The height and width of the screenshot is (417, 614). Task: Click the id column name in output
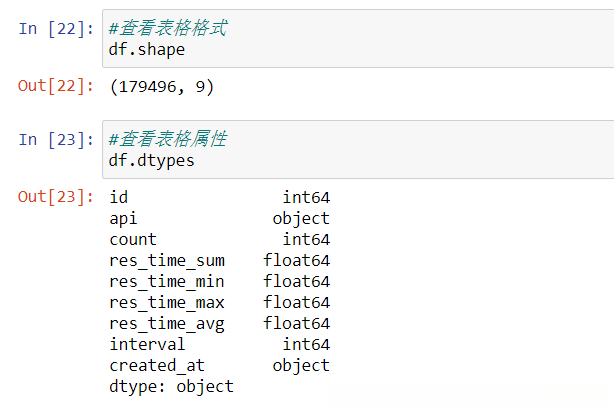pos(119,197)
